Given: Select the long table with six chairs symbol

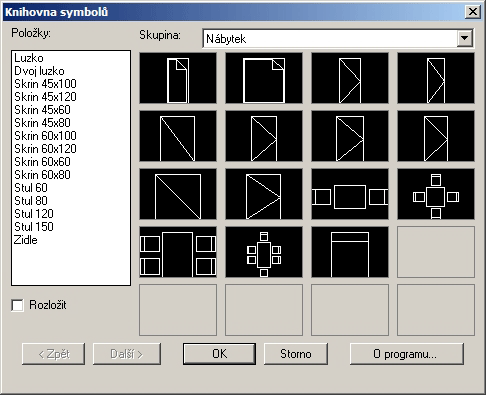Looking at the screenshot, I should pyautogui.click(x=264, y=252).
